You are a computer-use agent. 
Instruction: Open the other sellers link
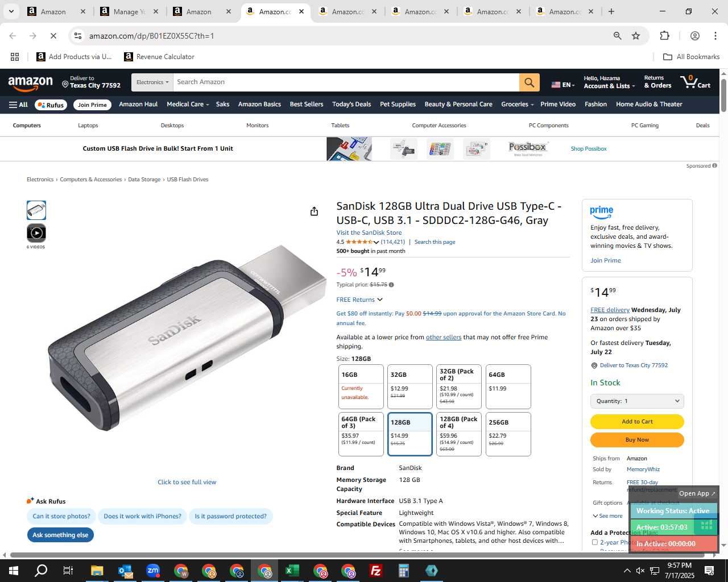click(444, 337)
